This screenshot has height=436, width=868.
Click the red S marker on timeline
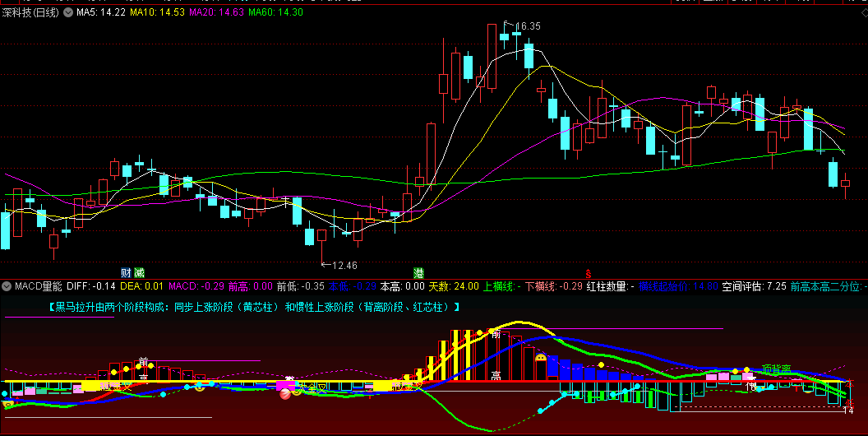point(589,273)
